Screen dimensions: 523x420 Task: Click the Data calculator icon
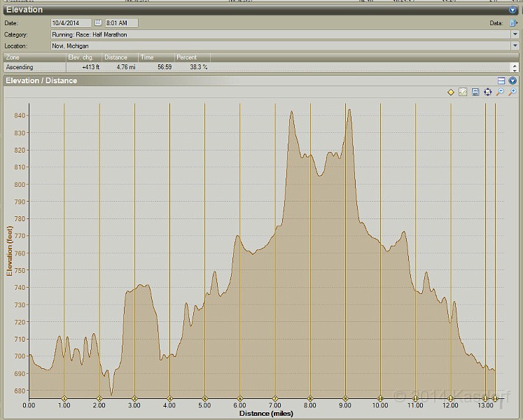tap(512, 23)
